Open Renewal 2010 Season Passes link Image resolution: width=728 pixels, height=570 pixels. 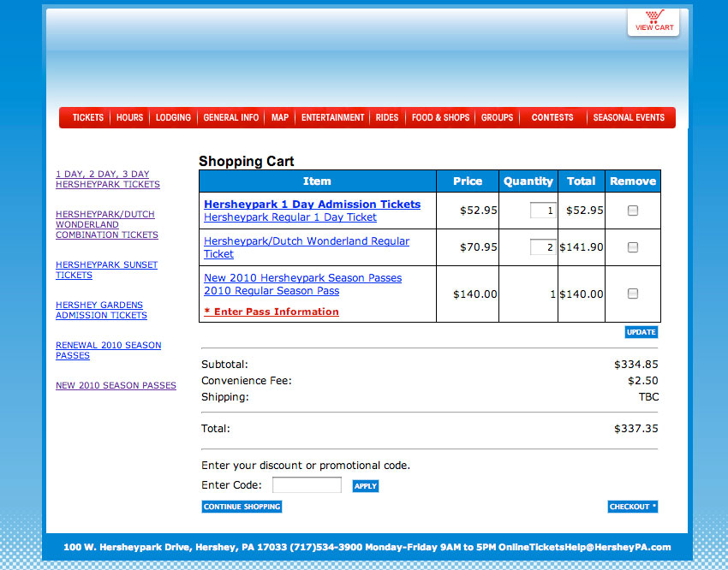click(108, 350)
